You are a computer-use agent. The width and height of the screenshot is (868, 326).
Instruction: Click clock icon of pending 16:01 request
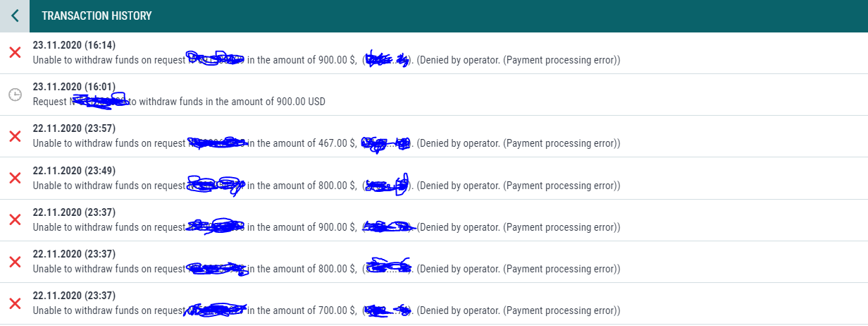(x=15, y=95)
